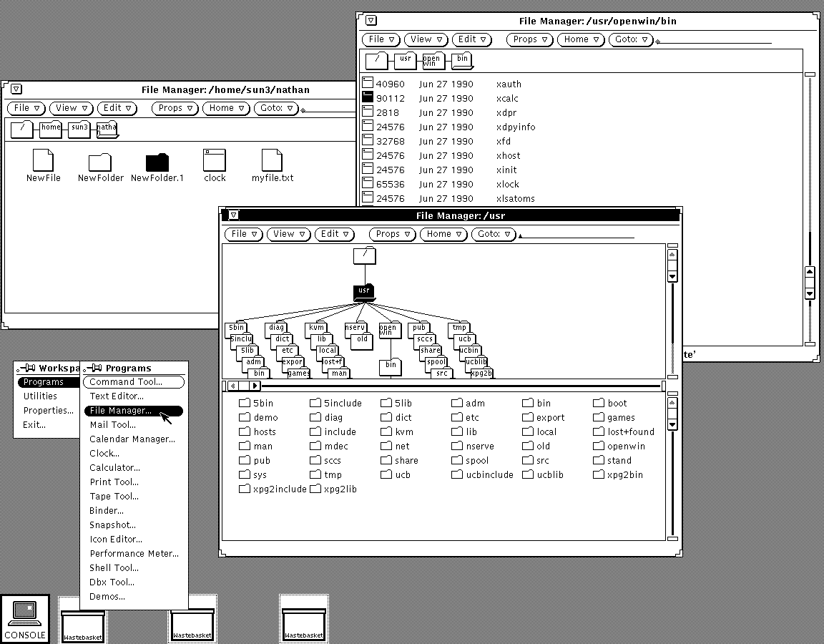The width and height of the screenshot is (824, 644).
Task: Select Calculator from the Programs menu
Action: [x=114, y=467]
